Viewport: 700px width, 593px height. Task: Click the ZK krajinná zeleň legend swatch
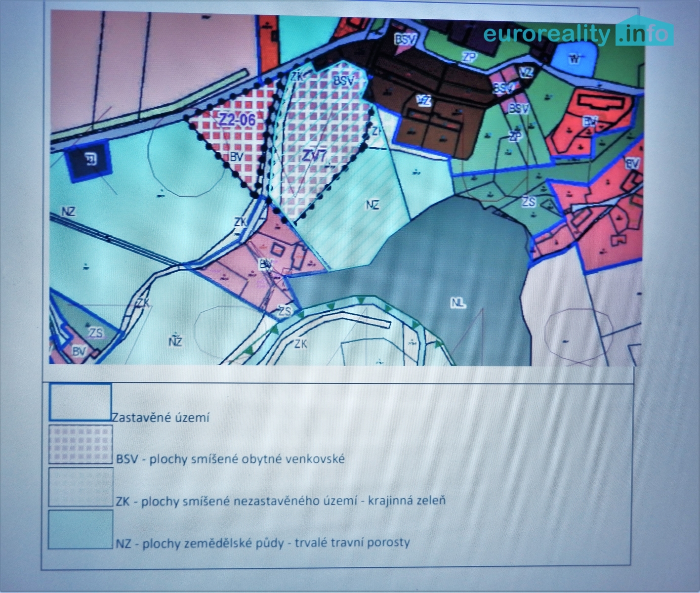click(x=81, y=487)
